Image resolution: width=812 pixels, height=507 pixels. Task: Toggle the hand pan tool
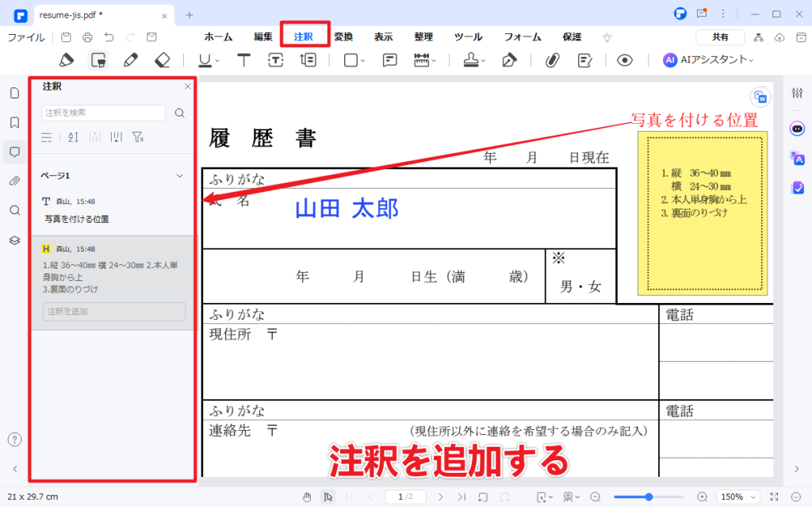(x=307, y=497)
